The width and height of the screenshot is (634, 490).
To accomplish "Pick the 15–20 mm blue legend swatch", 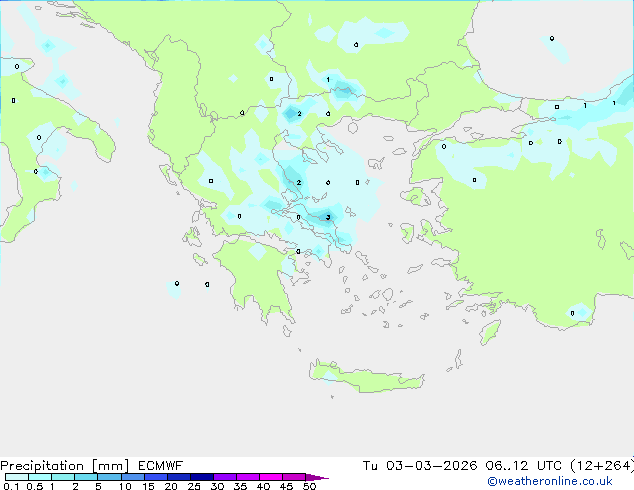I will tap(156, 477).
